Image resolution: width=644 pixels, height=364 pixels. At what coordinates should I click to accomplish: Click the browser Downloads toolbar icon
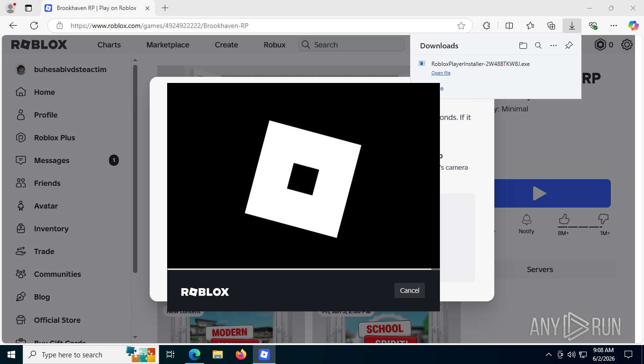click(572, 26)
